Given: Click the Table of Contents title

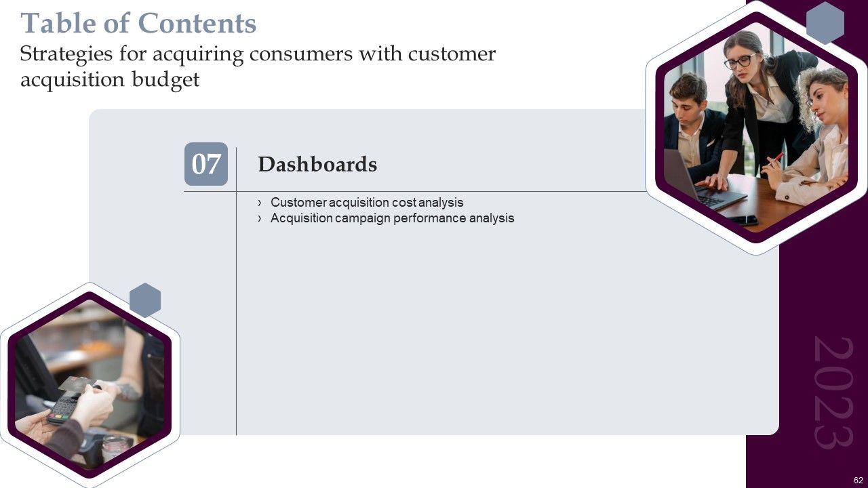Looking at the screenshot, I should (138, 24).
